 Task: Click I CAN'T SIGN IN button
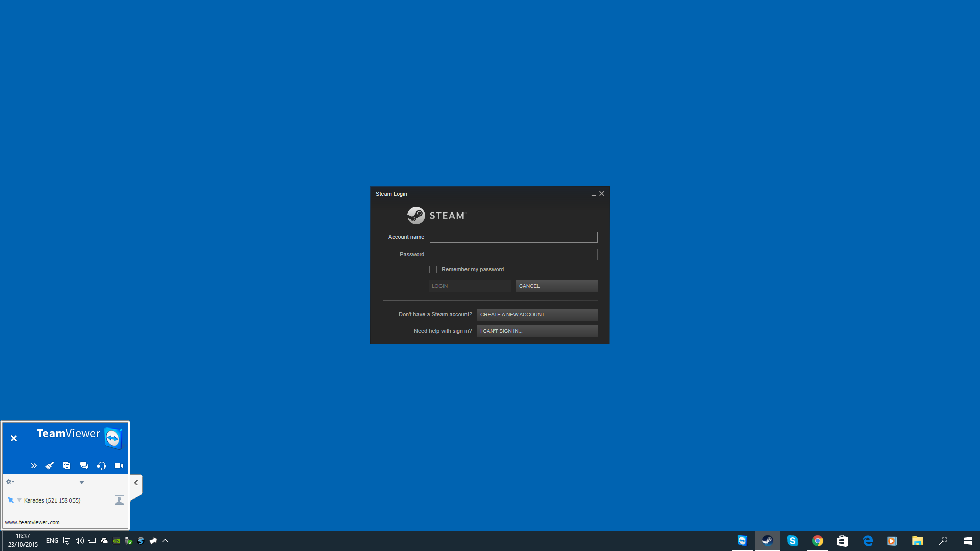(537, 331)
